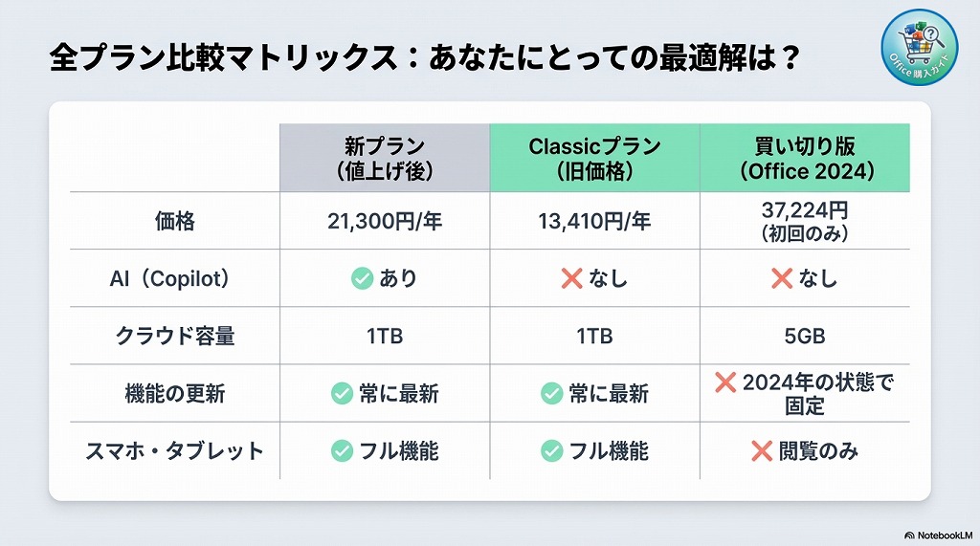
Task: Click the green check for Classic 常に最新
Action: point(551,393)
